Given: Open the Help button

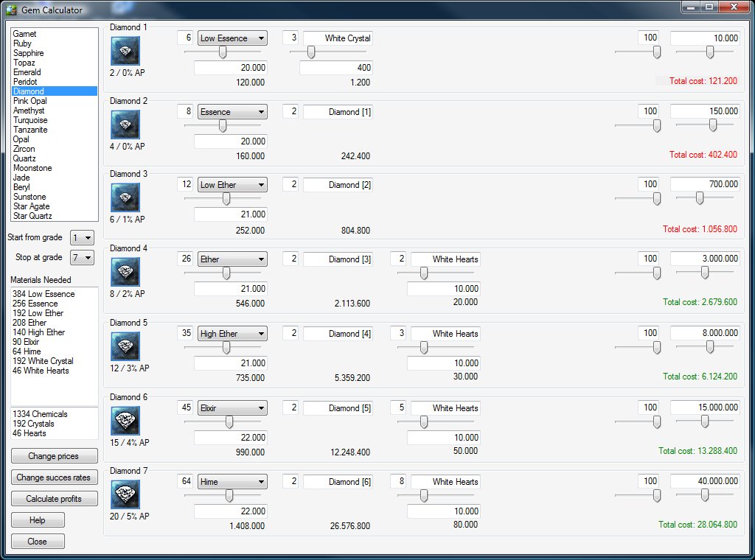Looking at the screenshot, I should click(x=38, y=520).
